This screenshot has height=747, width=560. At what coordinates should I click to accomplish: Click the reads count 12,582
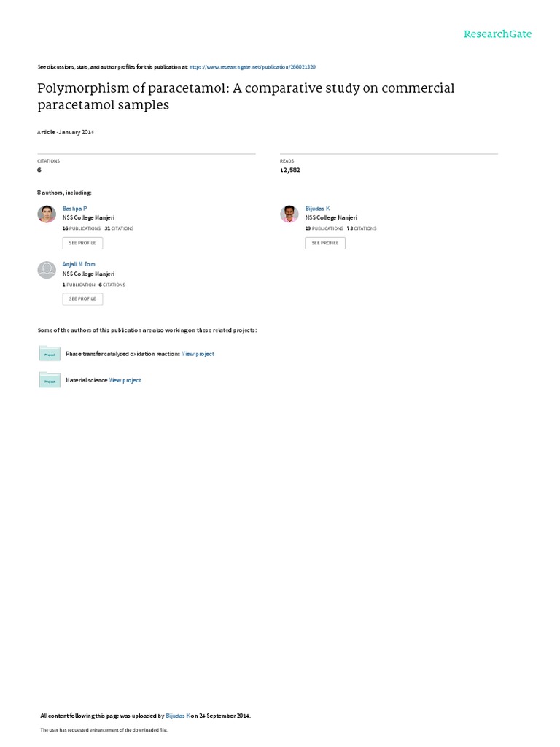click(289, 170)
